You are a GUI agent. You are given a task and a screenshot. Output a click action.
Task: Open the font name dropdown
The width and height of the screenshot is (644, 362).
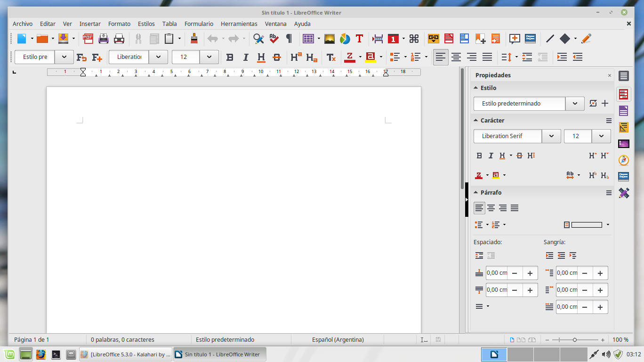tap(158, 57)
